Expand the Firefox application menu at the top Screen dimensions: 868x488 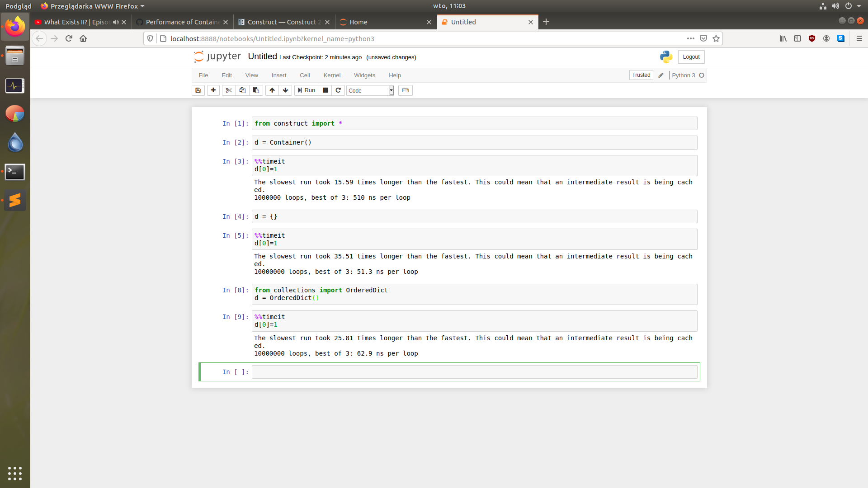(x=93, y=6)
